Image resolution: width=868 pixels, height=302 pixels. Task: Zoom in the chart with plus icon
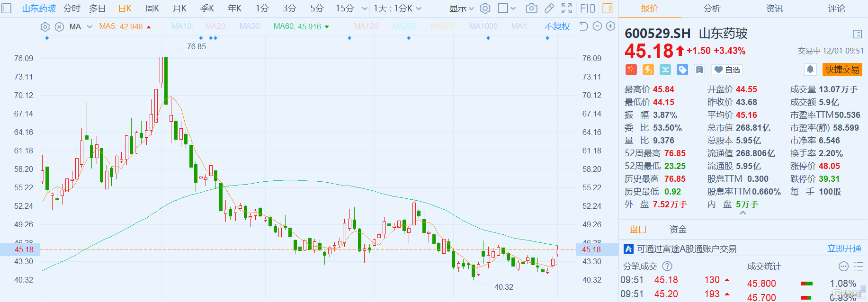coord(611,27)
